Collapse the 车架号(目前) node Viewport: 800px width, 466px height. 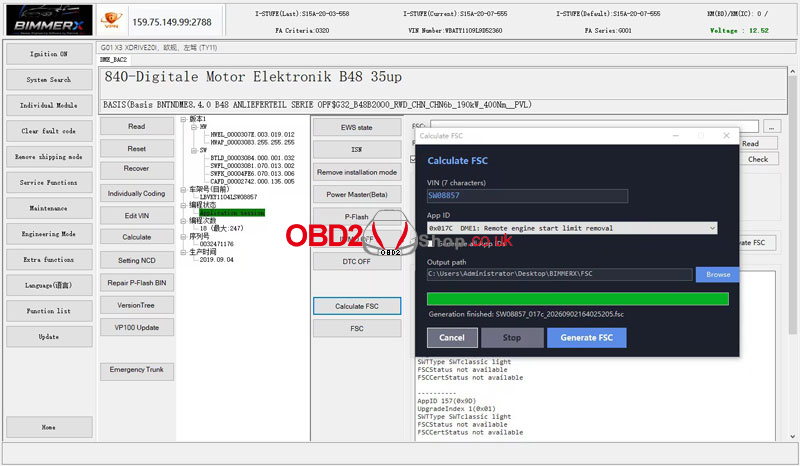coord(183,189)
